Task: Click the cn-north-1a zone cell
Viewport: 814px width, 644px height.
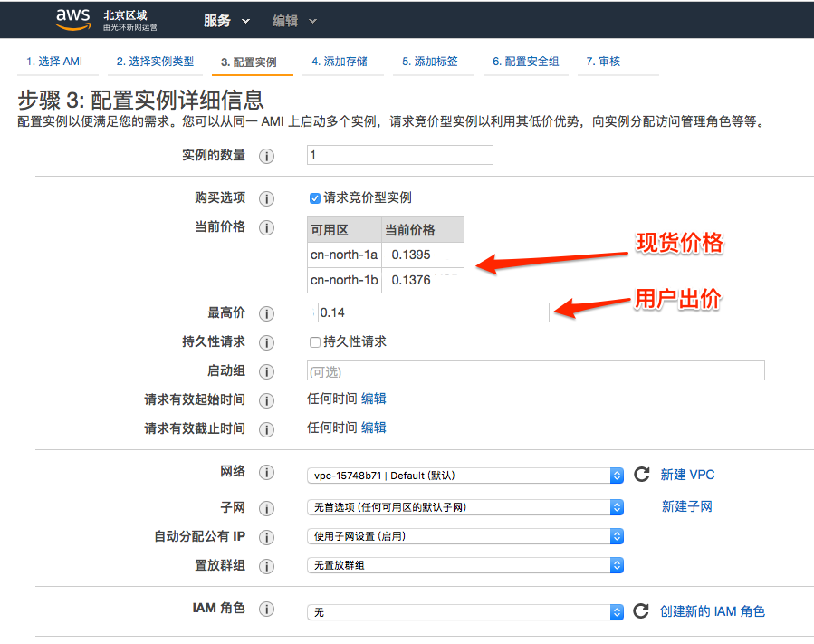Action: click(x=344, y=255)
